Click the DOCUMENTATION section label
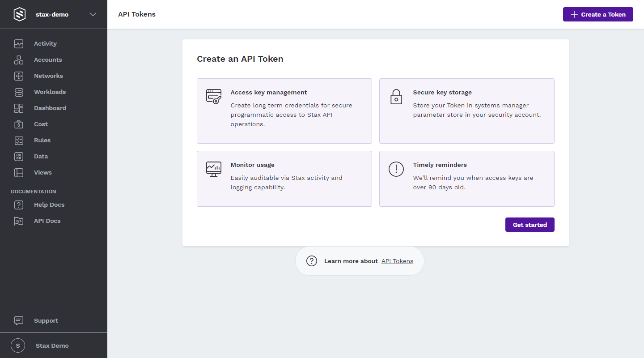Image resolution: width=644 pixels, height=358 pixels. [x=34, y=192]
